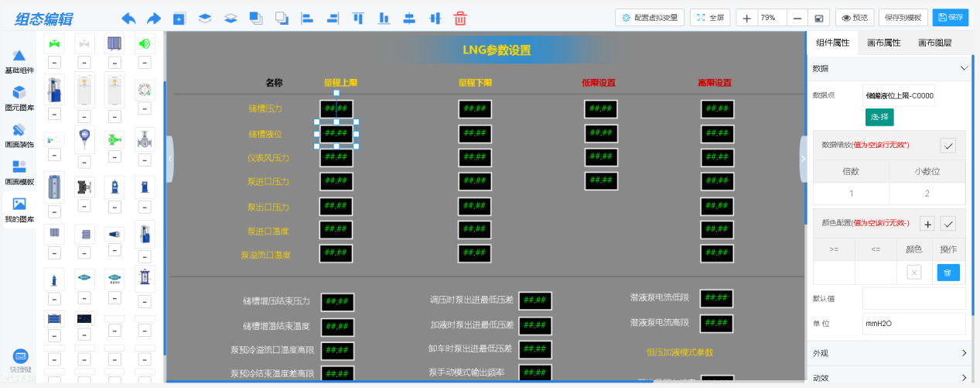Click the 预览 preview button
The width and height of the screenshot is (980, 388).
pos(854,18)
